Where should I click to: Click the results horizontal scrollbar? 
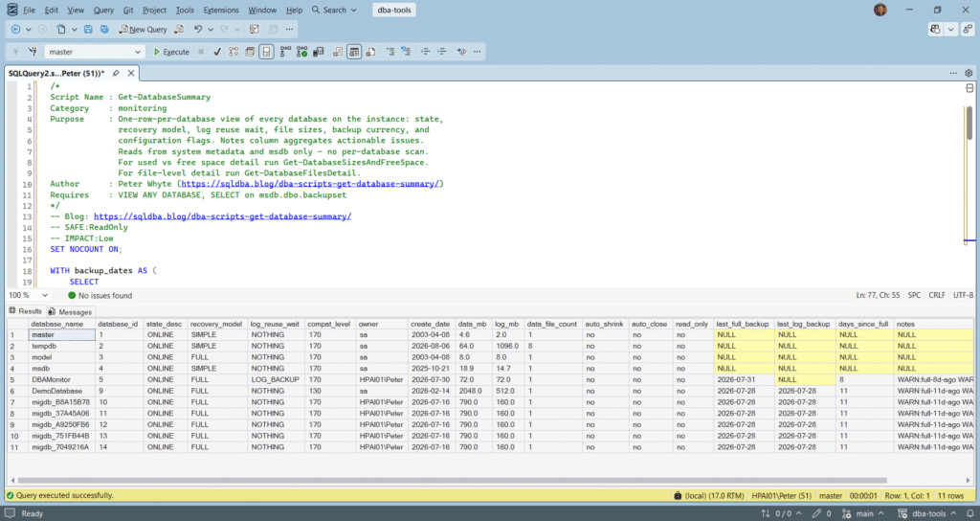[453, 481]
